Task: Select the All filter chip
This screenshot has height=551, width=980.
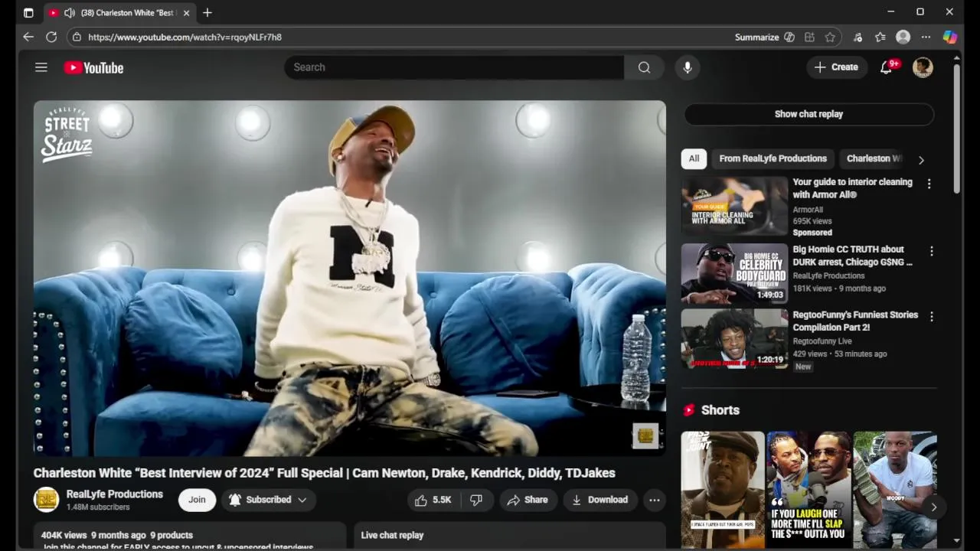Action: pos(694,158)
